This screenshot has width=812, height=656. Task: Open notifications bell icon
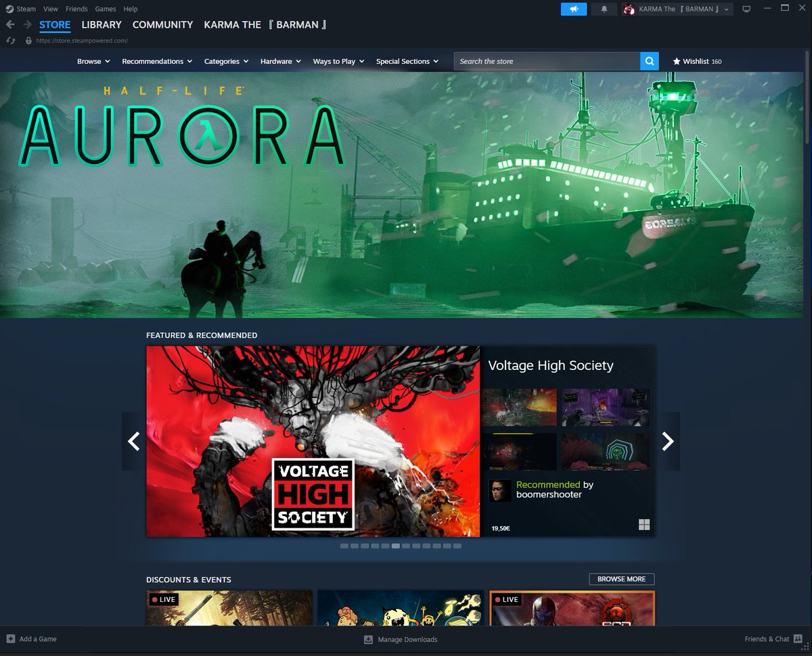point(604,9)
